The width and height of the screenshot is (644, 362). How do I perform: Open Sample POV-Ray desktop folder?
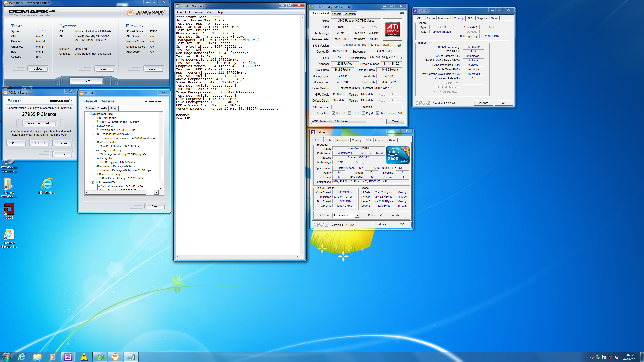tap(9, 188)
